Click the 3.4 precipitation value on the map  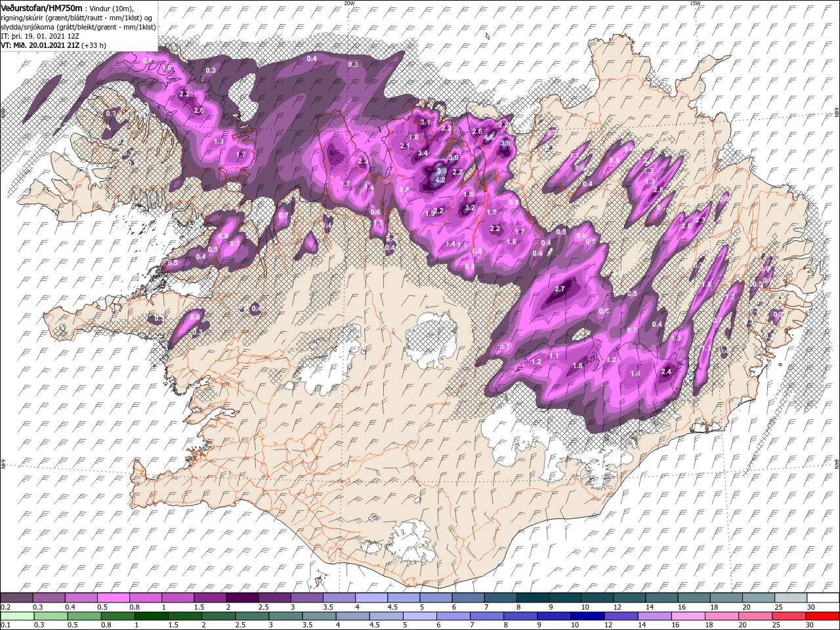coord(422,154)
